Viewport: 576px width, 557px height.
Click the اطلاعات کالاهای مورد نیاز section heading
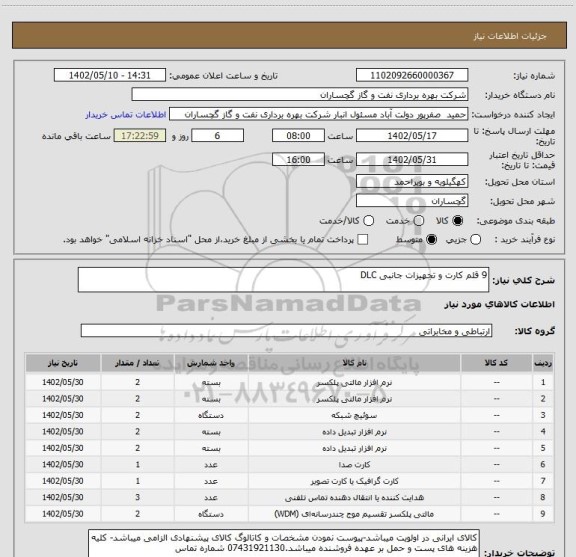pyautogui.click(x=500, y=305)
